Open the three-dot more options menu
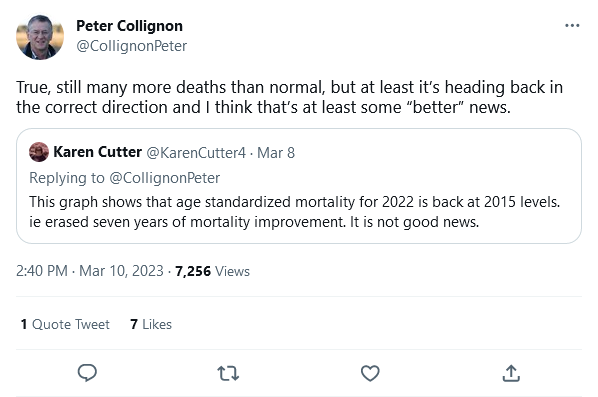Screen dimensions: 598x397 click(572, 26)
